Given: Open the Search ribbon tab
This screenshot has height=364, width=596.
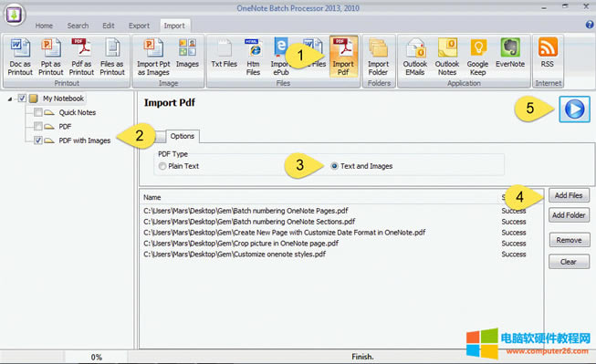Looking at the screenshot, I should (x=78, y=26).
